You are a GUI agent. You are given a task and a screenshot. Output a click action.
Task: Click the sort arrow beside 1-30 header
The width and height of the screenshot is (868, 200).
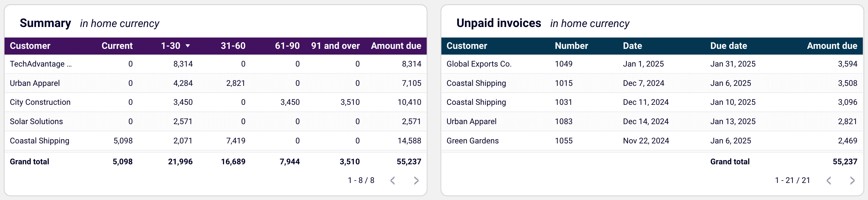188,46
